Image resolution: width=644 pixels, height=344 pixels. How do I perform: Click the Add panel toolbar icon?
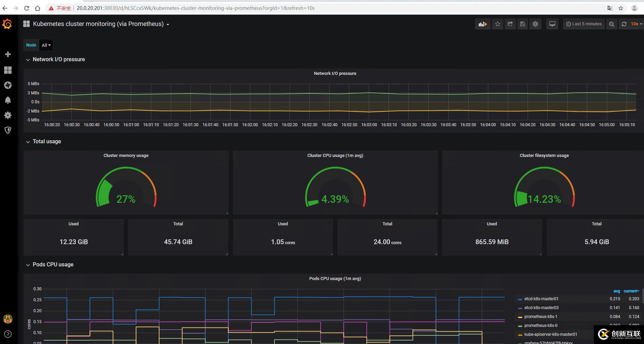tap(482, 24)
